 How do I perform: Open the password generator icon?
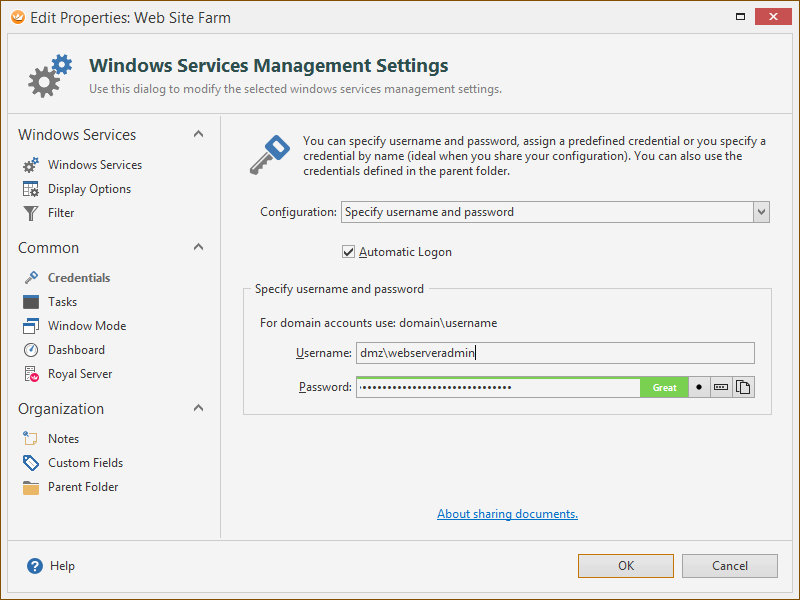(721, 387)
